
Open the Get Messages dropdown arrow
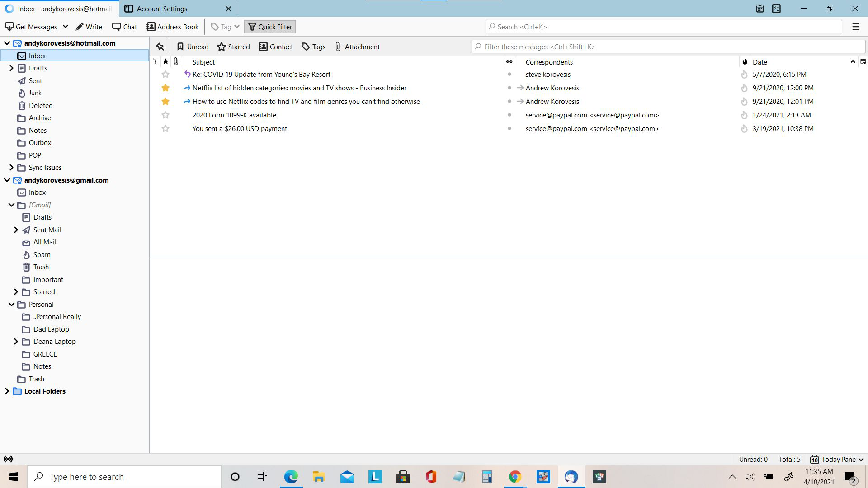(66, 27)
